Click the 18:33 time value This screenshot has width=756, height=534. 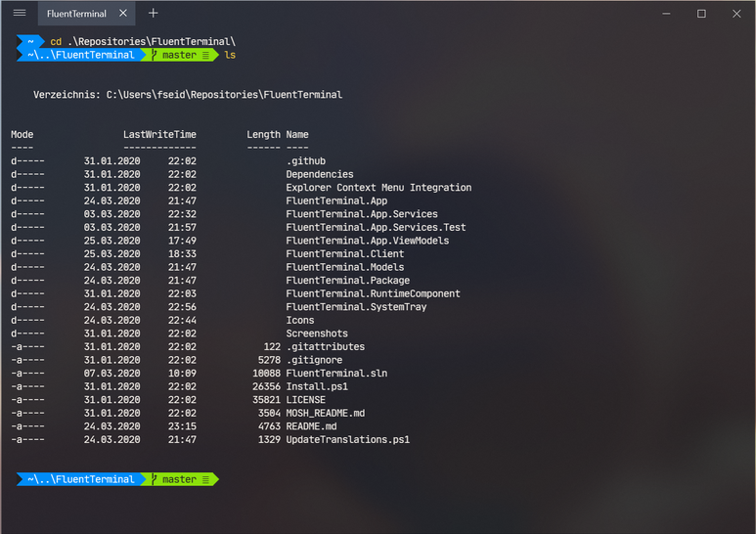pyautogui.click(x=182, y=253)
